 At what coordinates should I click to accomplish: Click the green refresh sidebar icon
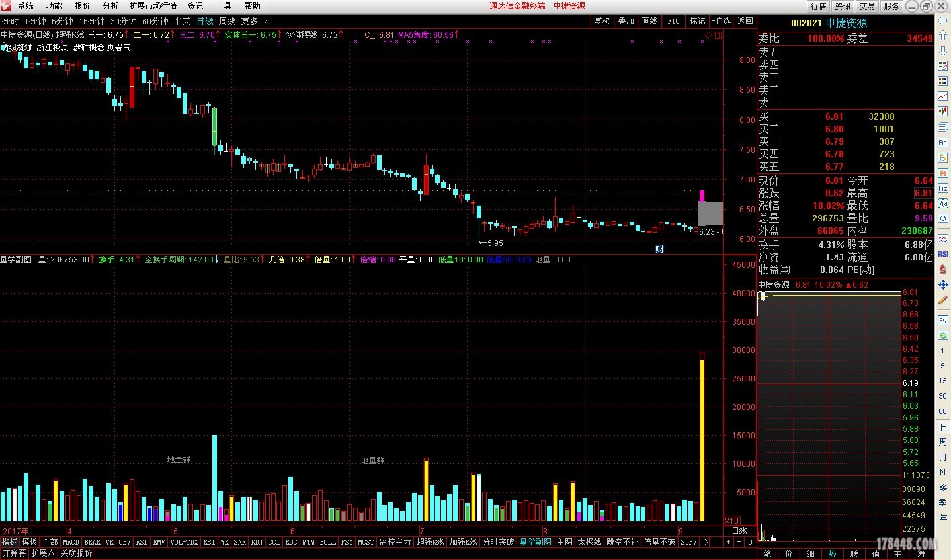(943, 335)
